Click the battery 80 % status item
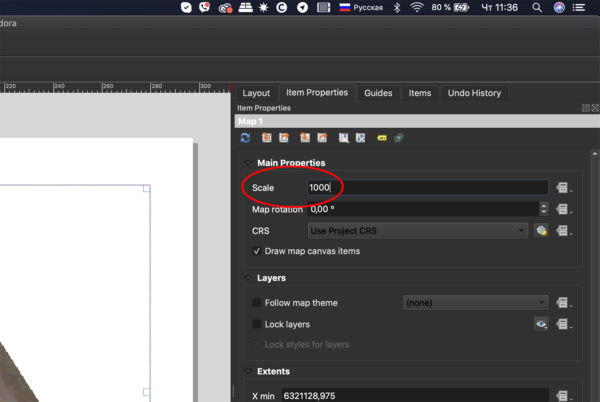The image size is (600, 402). coord(450,7)
